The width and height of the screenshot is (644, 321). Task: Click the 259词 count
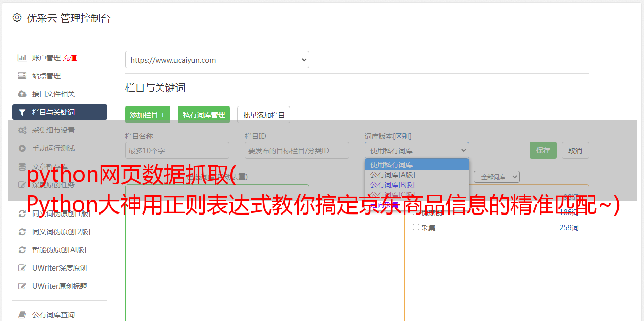pyautogui.click(x=569, y=228)
